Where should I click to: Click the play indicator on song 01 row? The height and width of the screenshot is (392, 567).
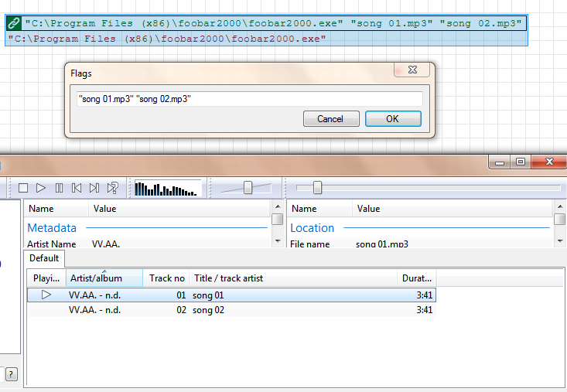click(46, 295)
